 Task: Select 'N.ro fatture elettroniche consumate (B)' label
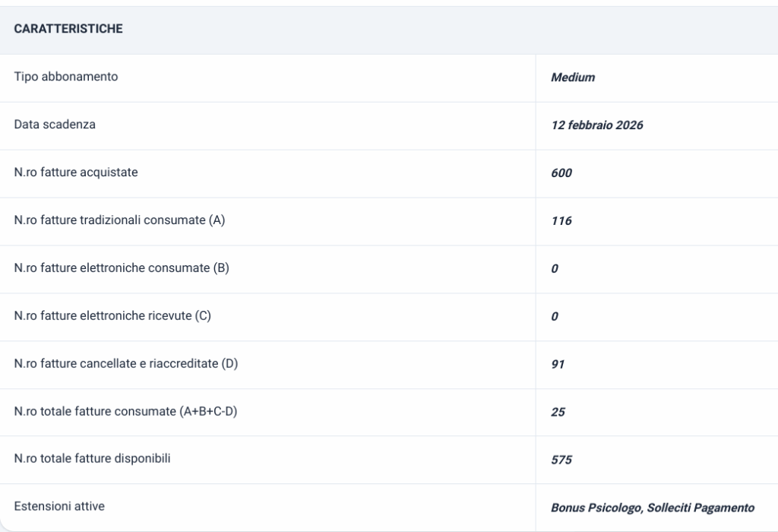coord(122,268)
